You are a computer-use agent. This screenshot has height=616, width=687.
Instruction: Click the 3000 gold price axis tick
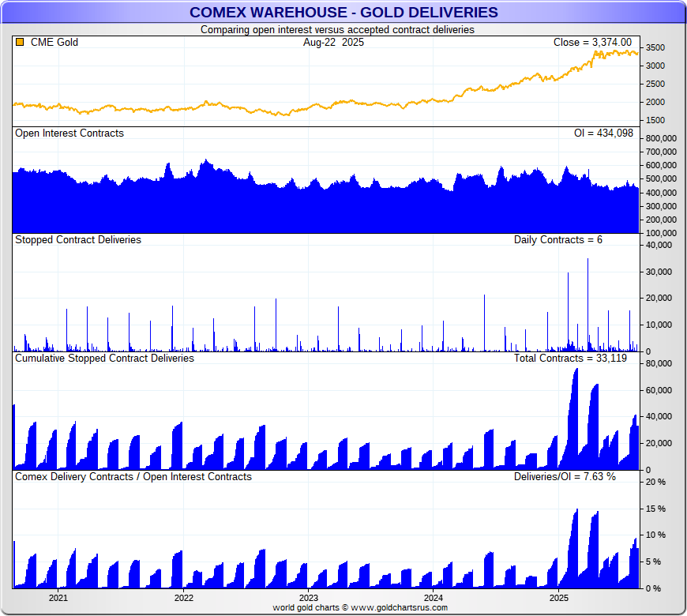[x=655, y=66]
